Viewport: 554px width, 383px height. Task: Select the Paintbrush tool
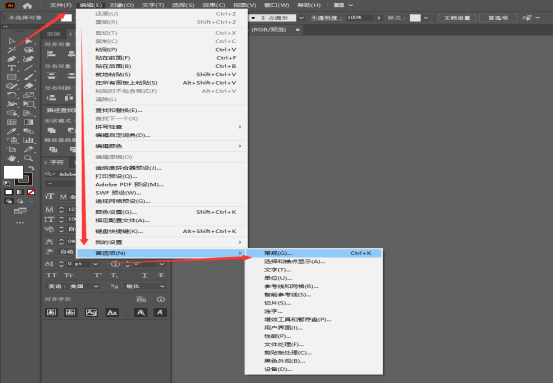tap(29, 77)
